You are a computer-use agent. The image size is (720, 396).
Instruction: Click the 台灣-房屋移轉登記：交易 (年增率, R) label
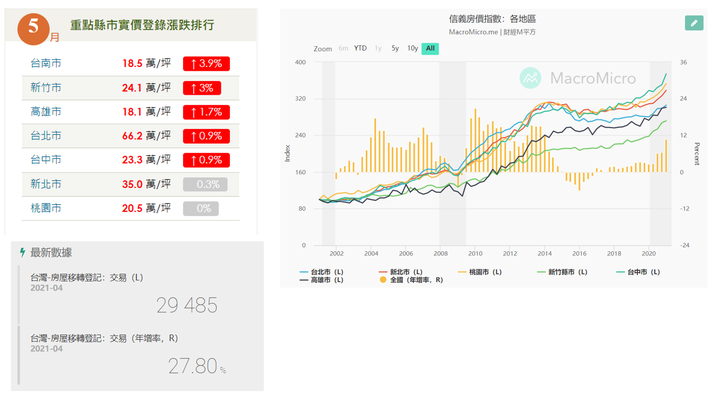click(104, 339)
